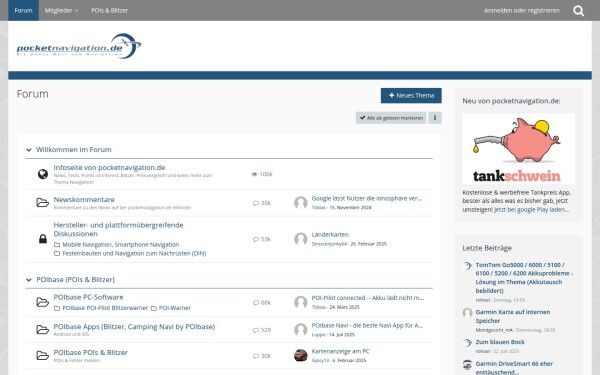Open POIbase Apps (Blitzer, Camping Navi) forum
The image size is (600, 375).
tap(134, 326)
